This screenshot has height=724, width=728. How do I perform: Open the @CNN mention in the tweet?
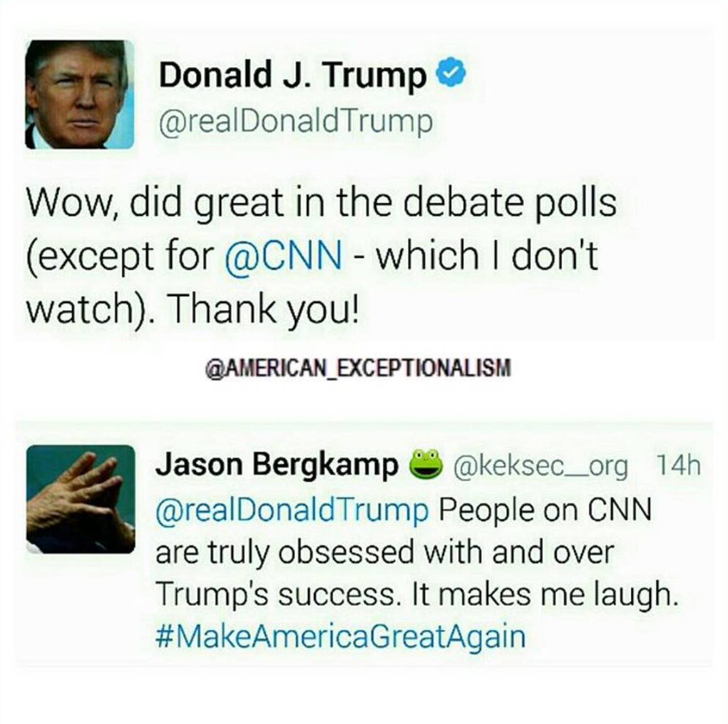284,256
